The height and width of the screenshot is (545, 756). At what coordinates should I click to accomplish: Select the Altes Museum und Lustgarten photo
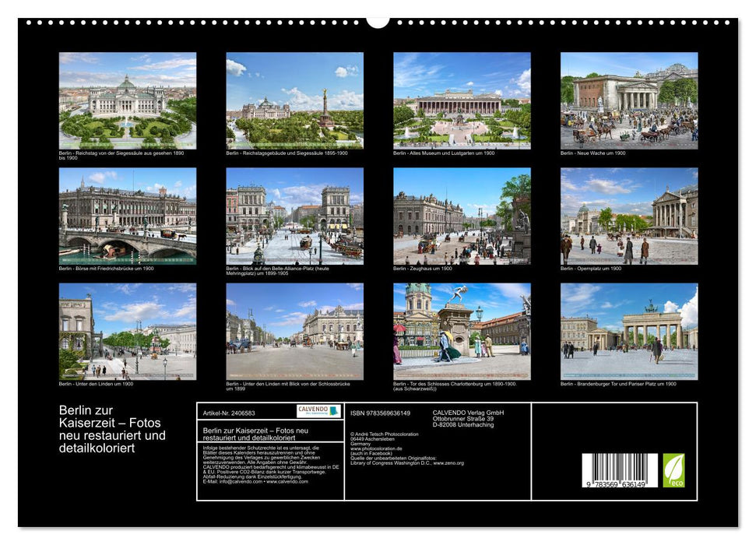pos(462,100)
